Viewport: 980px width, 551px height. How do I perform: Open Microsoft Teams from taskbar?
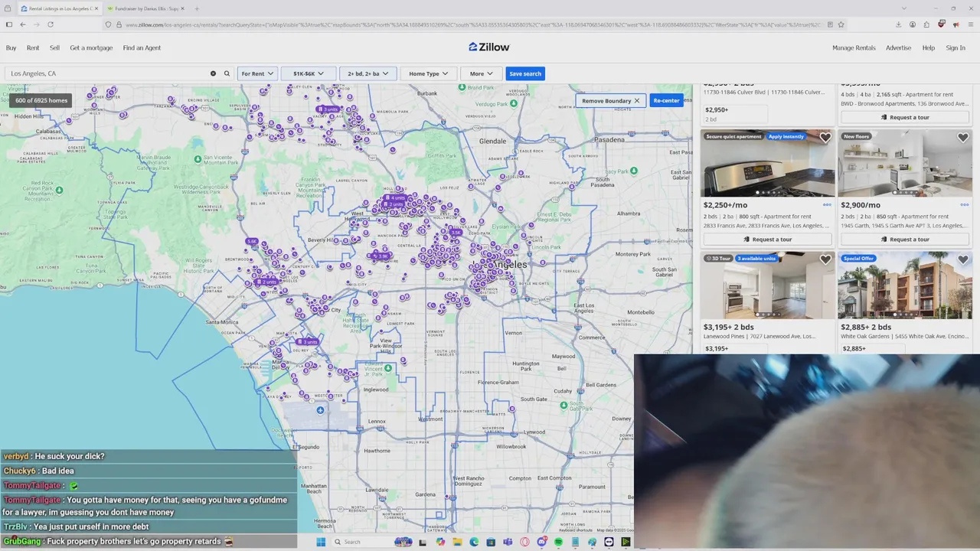[x=508, y=542]
